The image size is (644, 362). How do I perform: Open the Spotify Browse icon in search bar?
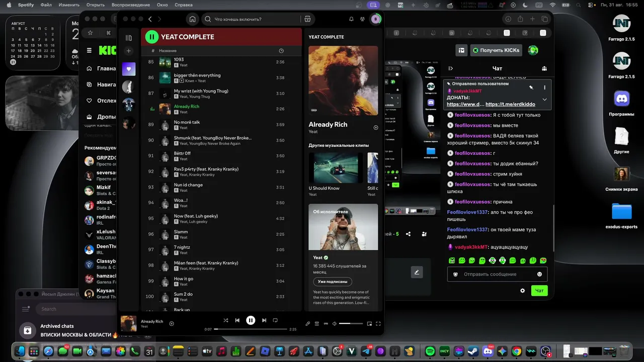tap(307, 19)
